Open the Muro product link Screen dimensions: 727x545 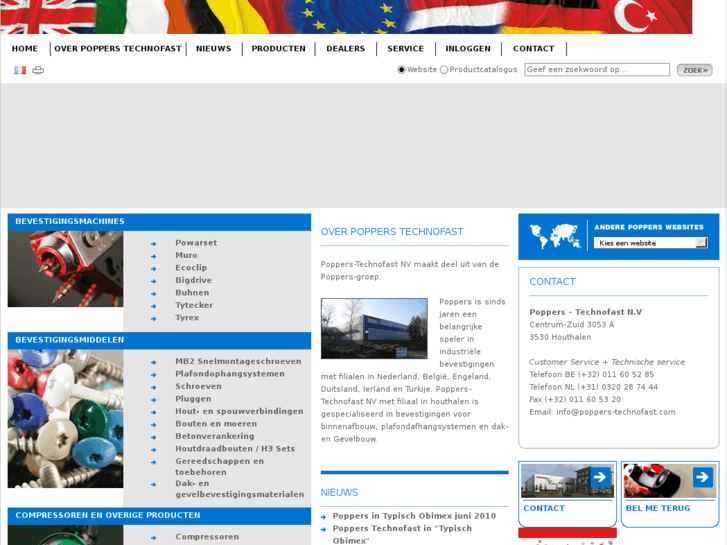pos(186,255)
